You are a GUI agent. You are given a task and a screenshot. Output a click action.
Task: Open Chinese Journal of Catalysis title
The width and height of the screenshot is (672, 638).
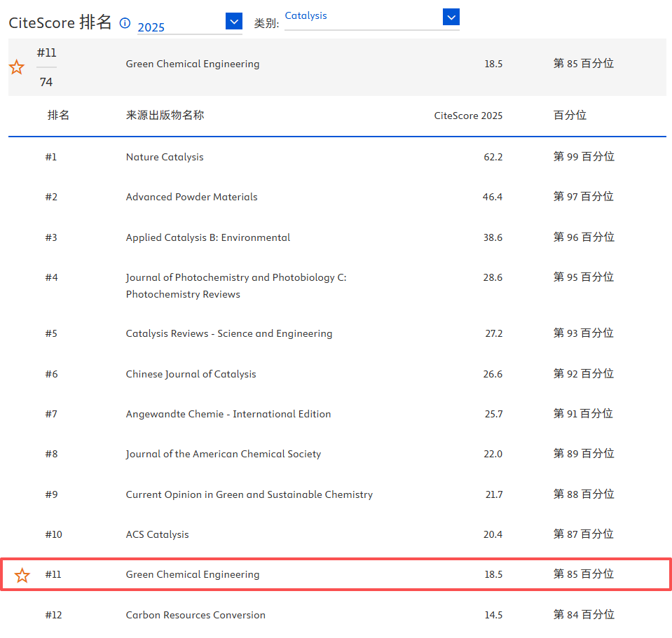pos(191,374)
